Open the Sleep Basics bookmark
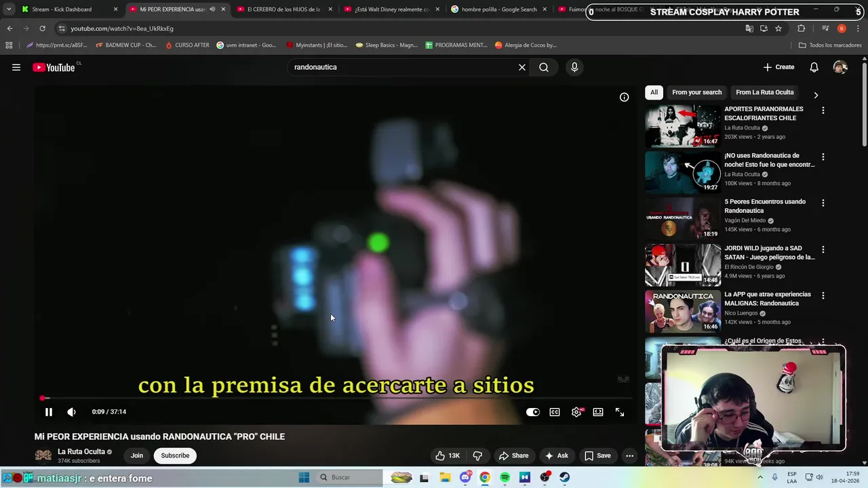 pyautogui.click(x=387, y=45)
